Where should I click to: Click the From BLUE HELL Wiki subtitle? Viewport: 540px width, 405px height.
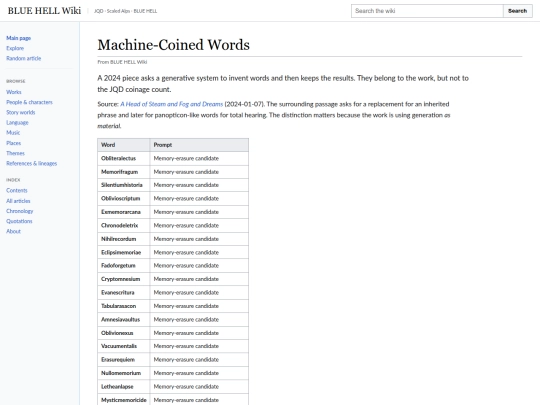tap(122, 62)
